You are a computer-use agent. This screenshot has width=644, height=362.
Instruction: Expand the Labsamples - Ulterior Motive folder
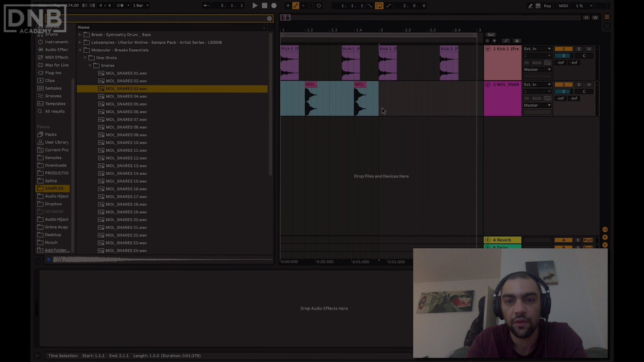click(80, 42)
